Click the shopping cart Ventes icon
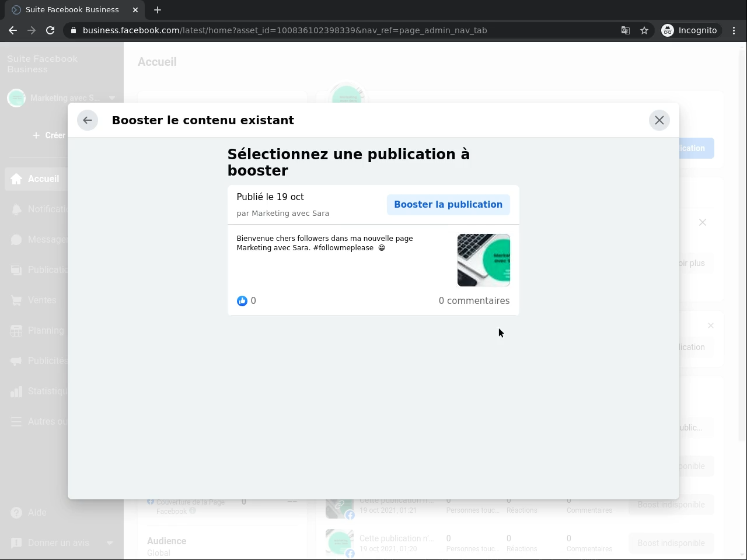Image resolution: width=747 pixels, height=560 pixels. pos(16,300)
